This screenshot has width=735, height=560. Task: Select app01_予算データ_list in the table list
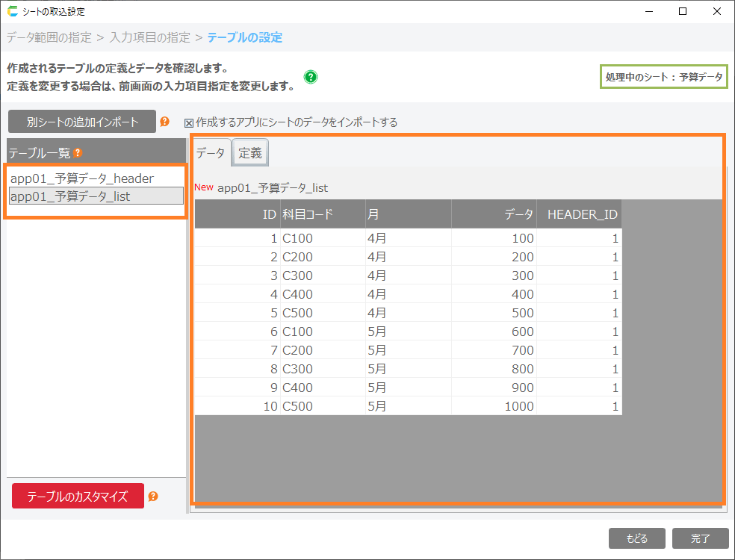tap(71, 196)
